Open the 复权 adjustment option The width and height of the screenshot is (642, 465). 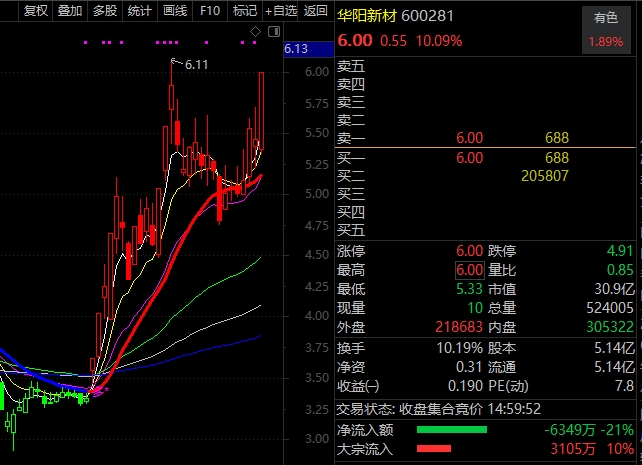(36, 10)
